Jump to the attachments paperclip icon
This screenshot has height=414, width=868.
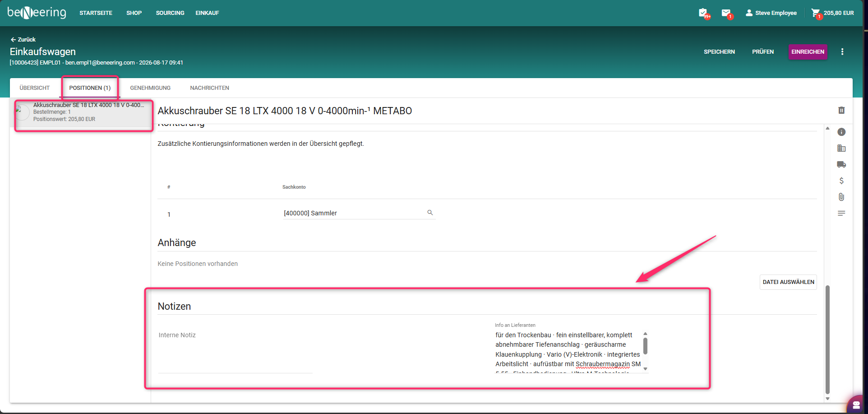(841, 197)
